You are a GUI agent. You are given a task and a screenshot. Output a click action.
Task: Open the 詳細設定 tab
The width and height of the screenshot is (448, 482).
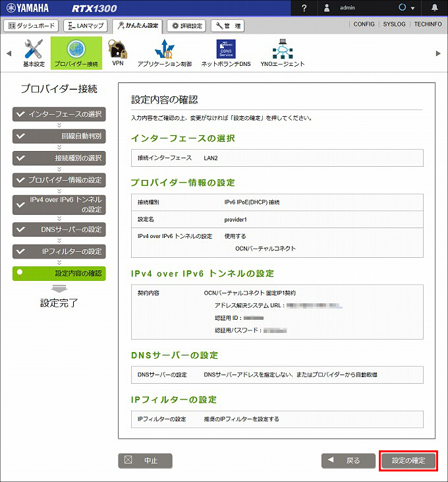[x=186, y=26]
